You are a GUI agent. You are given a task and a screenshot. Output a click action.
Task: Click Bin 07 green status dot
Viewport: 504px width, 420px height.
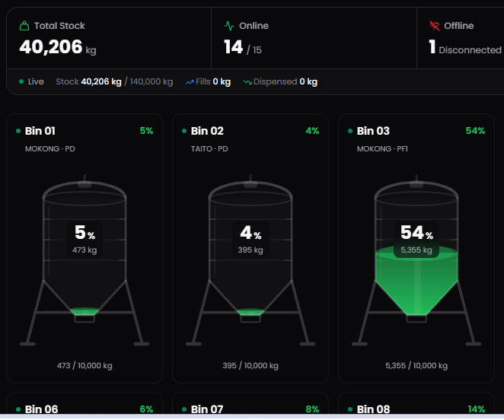tap(184, 409)
